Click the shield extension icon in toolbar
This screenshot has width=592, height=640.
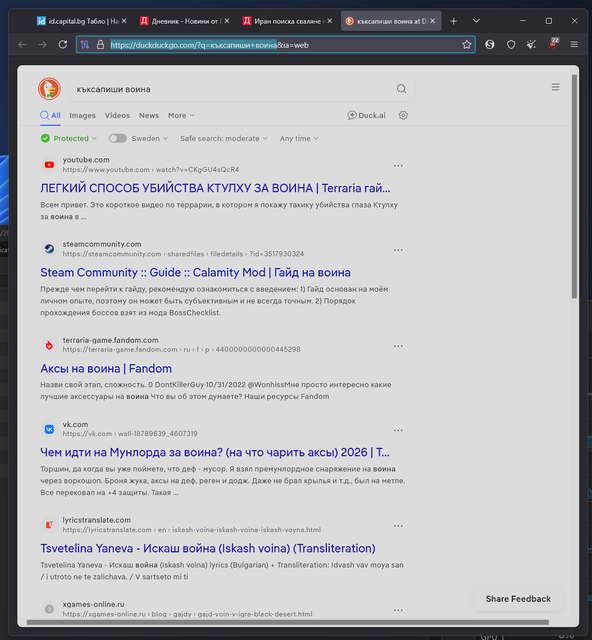[x=511, y=44]
